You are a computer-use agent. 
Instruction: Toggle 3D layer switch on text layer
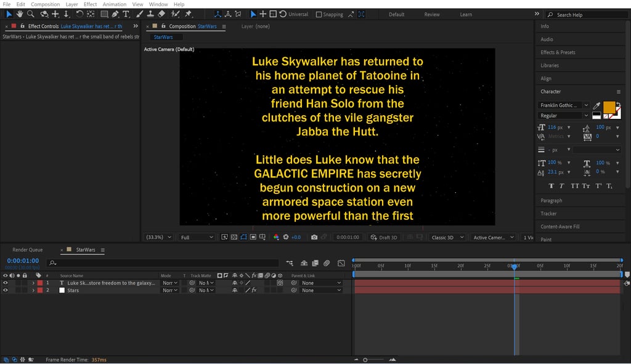[280, 283]
